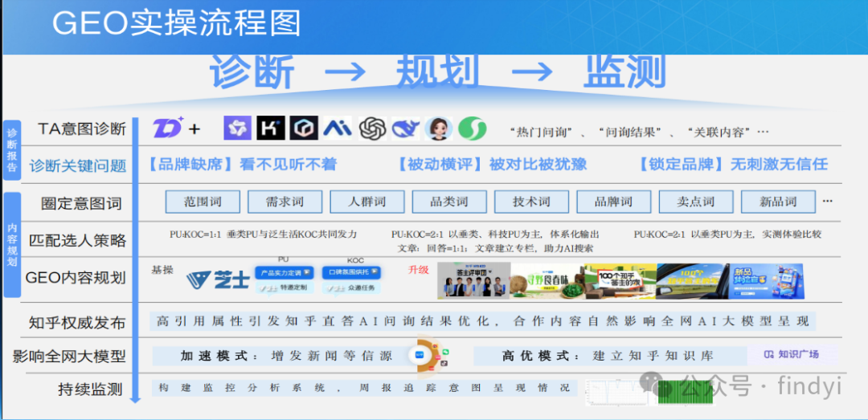The image size is (868, 420).
Task: Click the 监测 heading
Action: point(624,73)
